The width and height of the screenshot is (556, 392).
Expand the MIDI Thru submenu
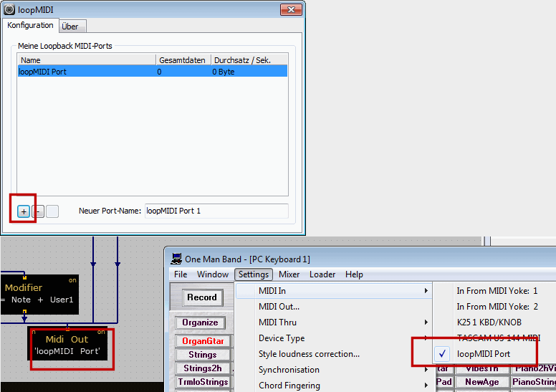point(333,322)
